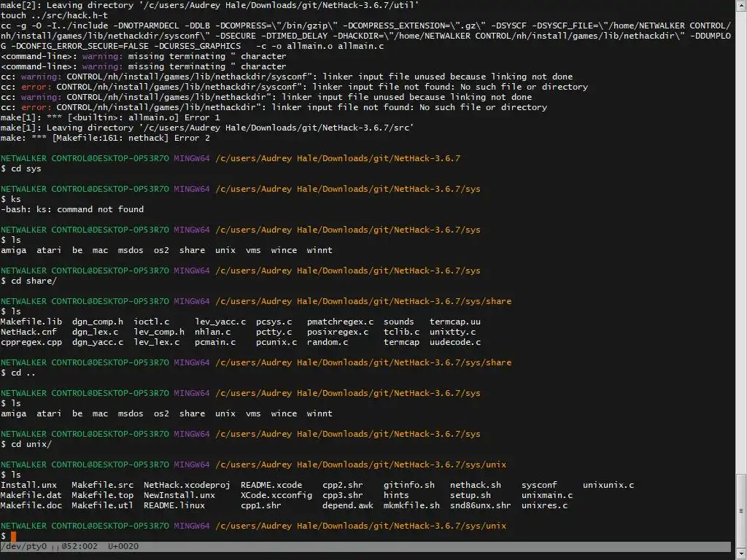Select the lev_comp.h entry

tap(159, 332)
